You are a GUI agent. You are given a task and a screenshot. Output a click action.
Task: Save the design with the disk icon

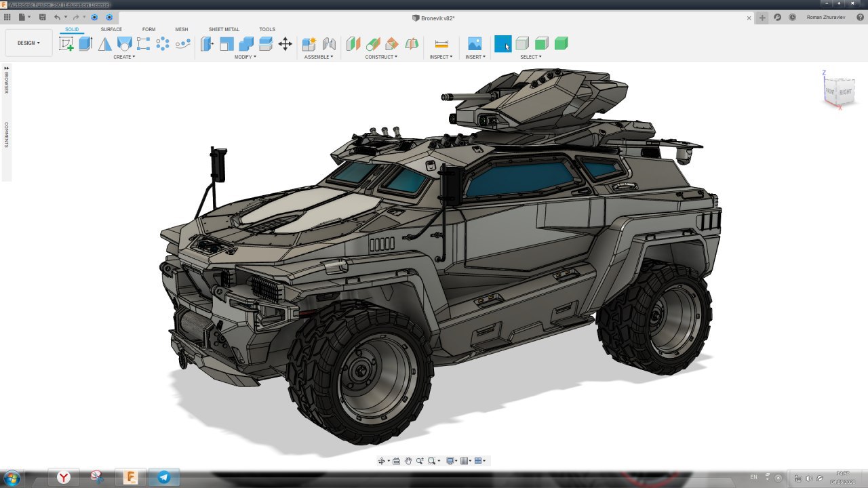click(43, 17)
